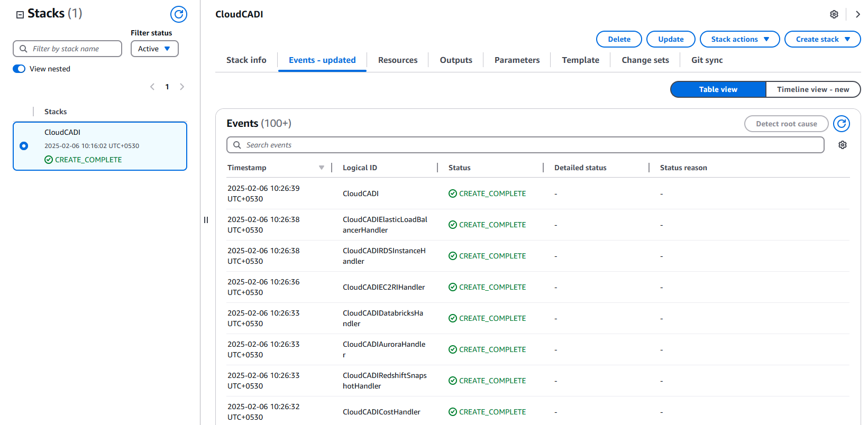The width and height of the screenshot is (868, 425).
Task: Open the Events - updated tab
Action: click(322, 60)
